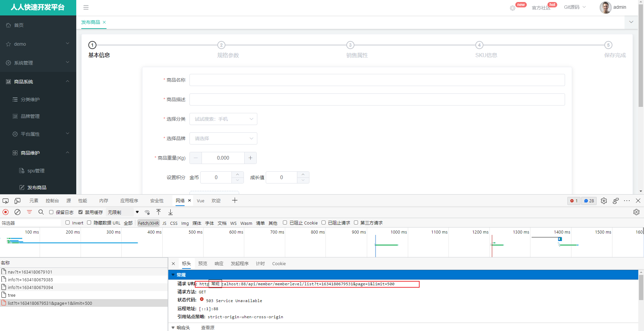Uncheck the 禁用缓存 checkbox
This screenshot has height=331, width=644.
coord(81,212)
